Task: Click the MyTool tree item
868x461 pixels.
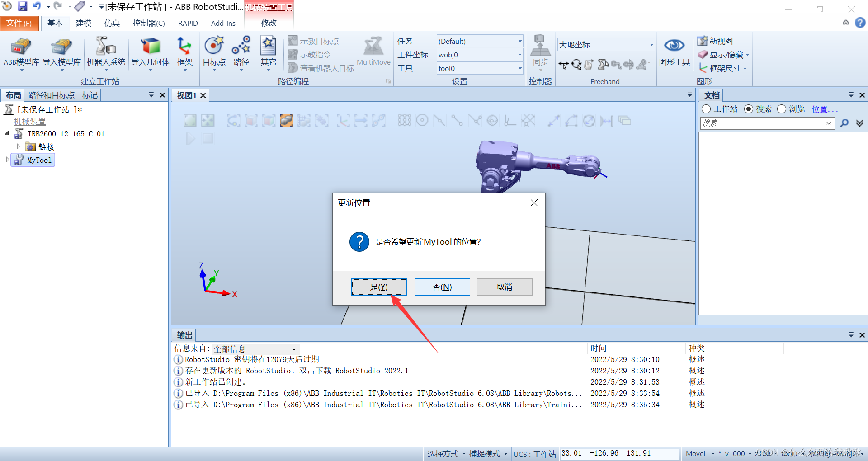Action: tap(33, 160)
